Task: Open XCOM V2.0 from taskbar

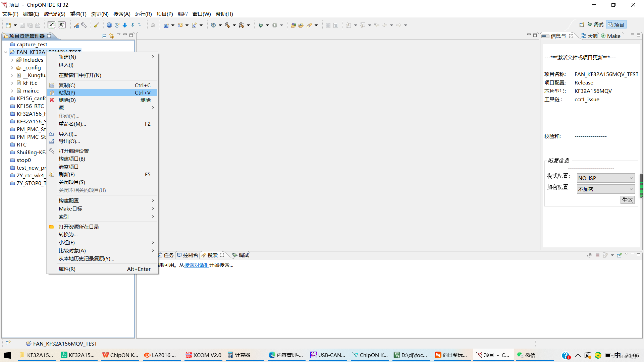Action: [x=203, y=355]
